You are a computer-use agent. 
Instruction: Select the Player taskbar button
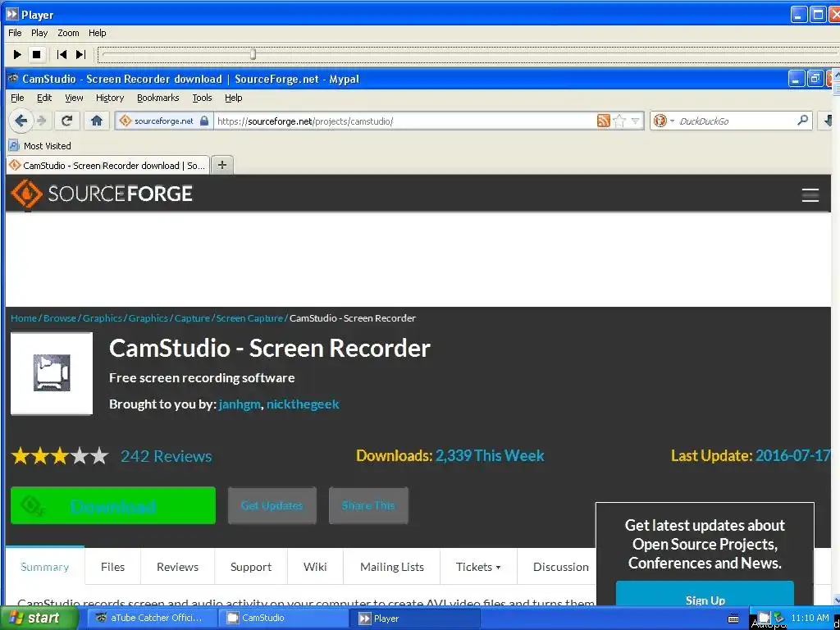(414, 619)
